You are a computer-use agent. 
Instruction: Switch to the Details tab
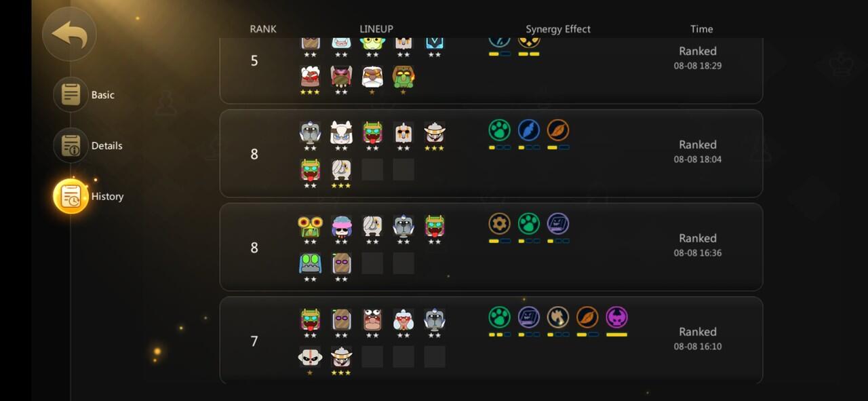coord(71,145)
